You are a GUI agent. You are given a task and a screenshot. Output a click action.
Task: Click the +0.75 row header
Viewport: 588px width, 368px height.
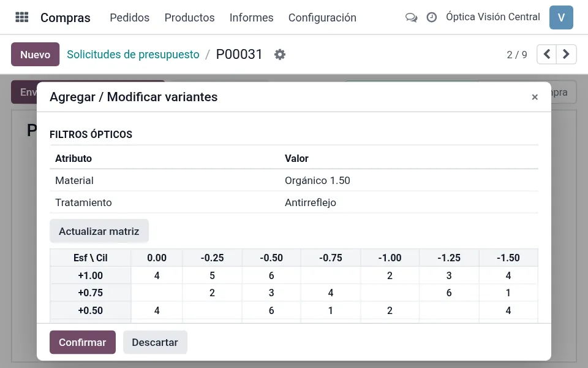pos(91,293)
